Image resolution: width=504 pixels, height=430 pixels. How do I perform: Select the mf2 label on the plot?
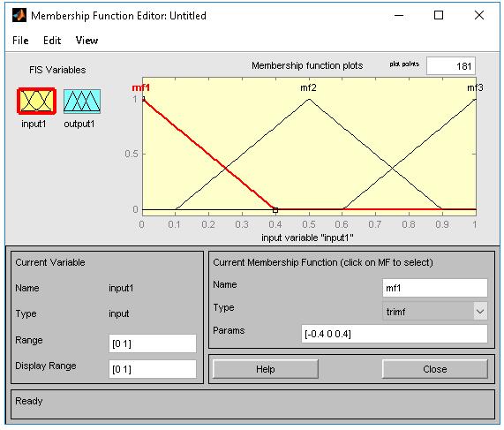point(308,87)
